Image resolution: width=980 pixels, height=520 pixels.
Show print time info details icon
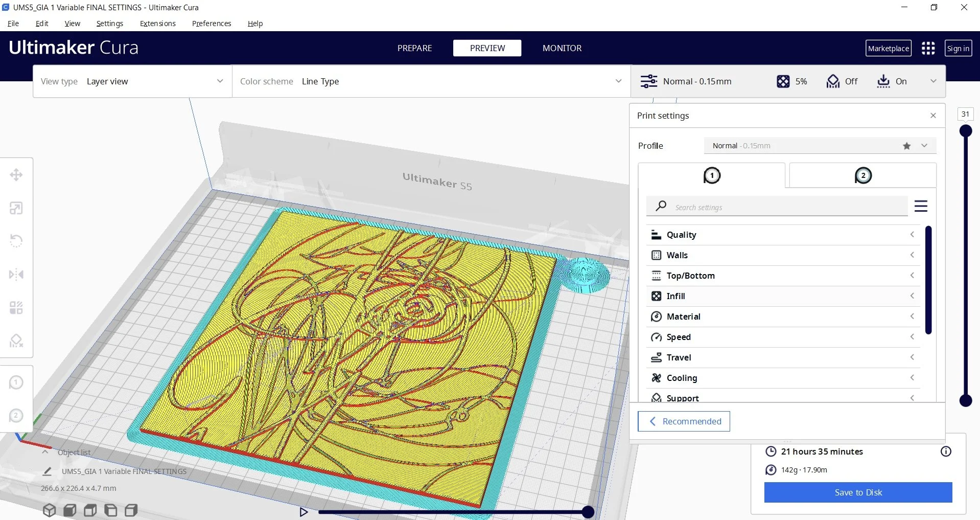click(946, 451)
